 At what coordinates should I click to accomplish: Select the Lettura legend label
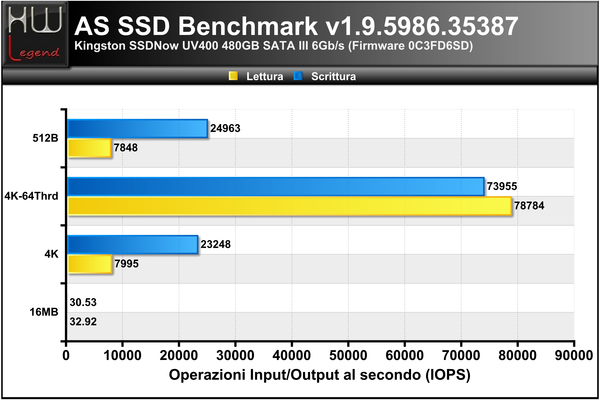[x=264, y=77]
